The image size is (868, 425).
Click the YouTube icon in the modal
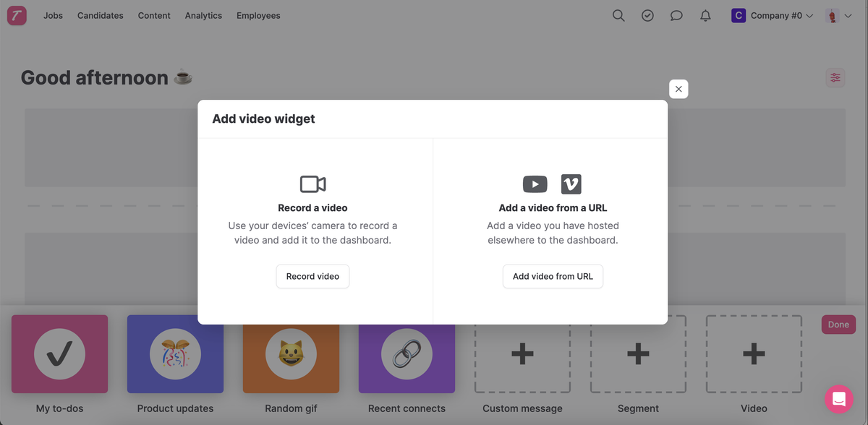[535, 184]
